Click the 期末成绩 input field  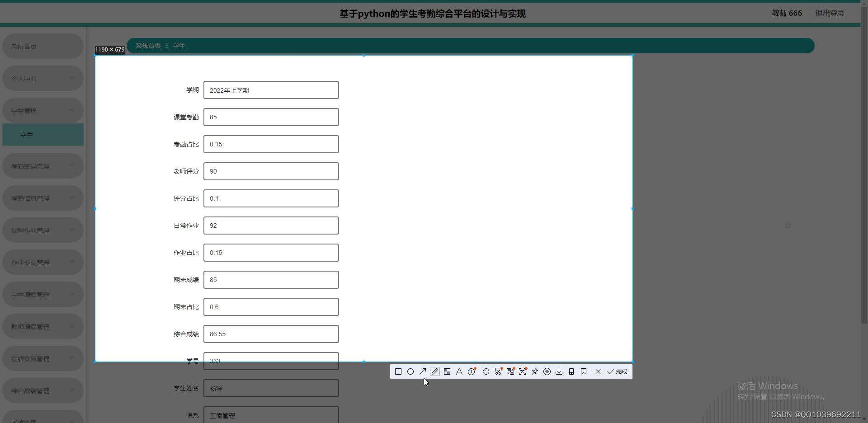click(271, 280)
